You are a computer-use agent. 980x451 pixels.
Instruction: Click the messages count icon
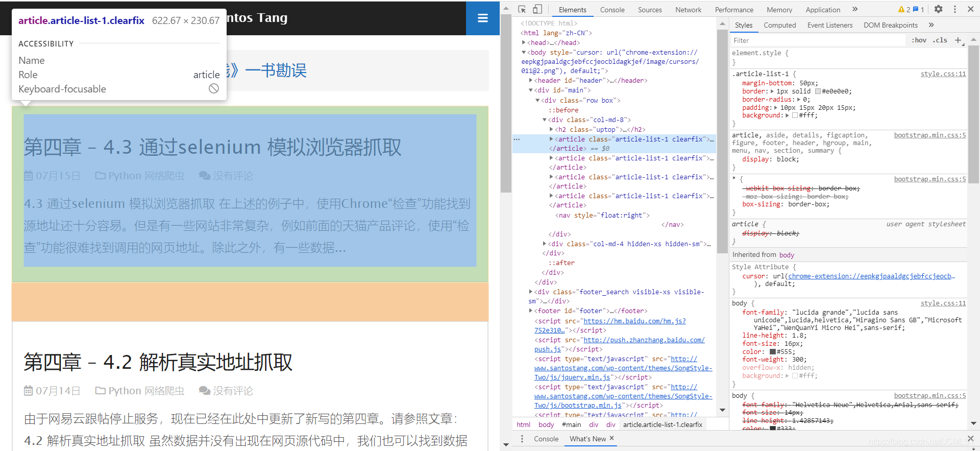[918, 9]
